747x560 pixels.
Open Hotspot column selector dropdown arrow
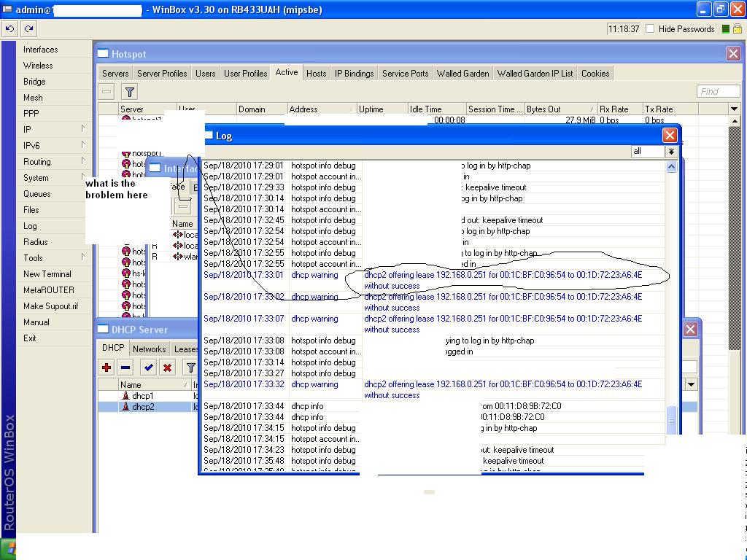[x=734, y=109]
